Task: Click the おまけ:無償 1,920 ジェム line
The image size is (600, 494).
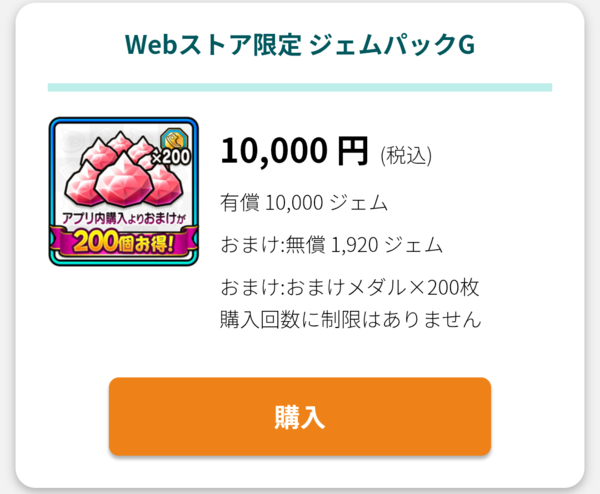Action: tap(331, 245)
